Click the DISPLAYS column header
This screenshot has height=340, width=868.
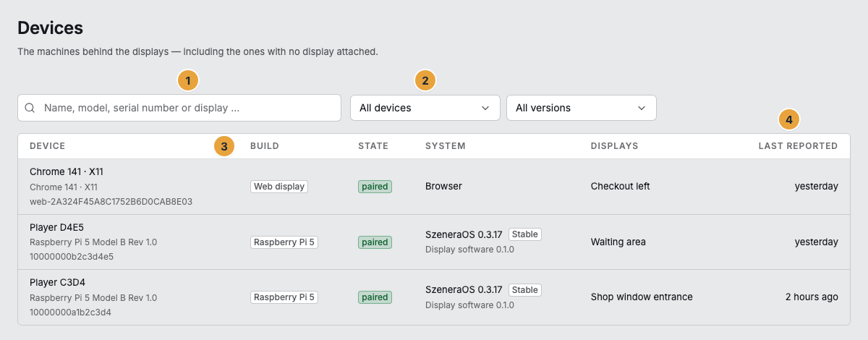pyautogui.click(x=615, y=146)
